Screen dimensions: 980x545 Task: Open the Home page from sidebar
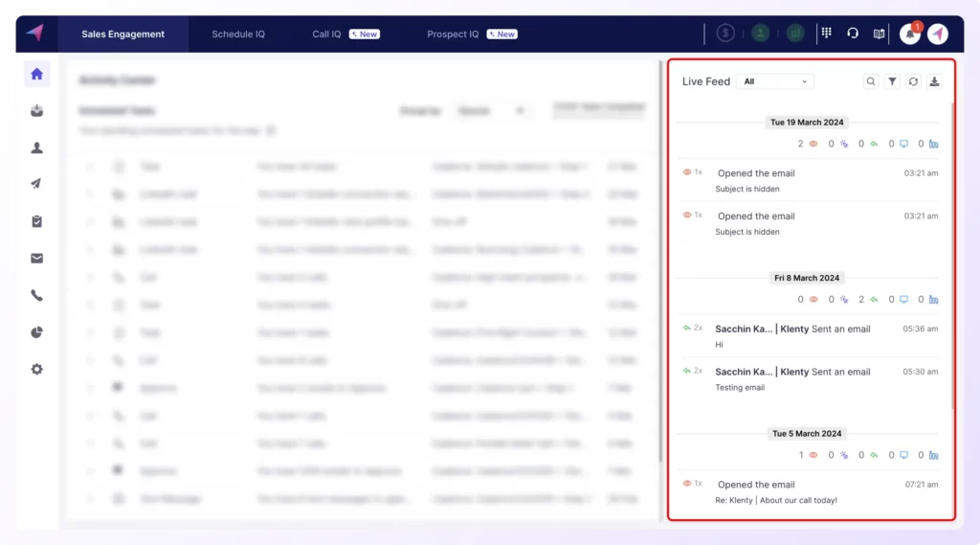point(37,74)
